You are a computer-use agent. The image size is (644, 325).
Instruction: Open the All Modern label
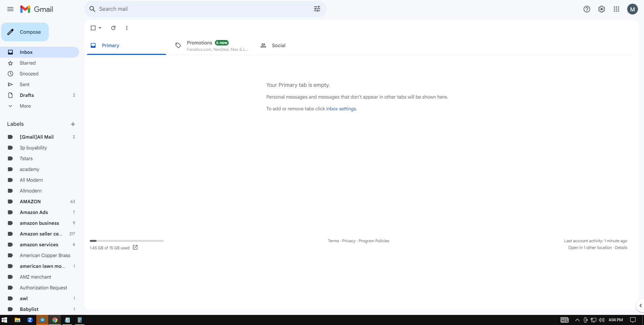click(x=39, y=180)
